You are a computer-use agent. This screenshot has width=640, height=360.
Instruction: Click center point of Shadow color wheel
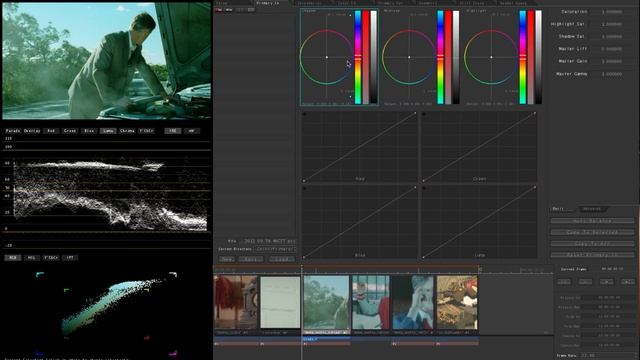327,57
